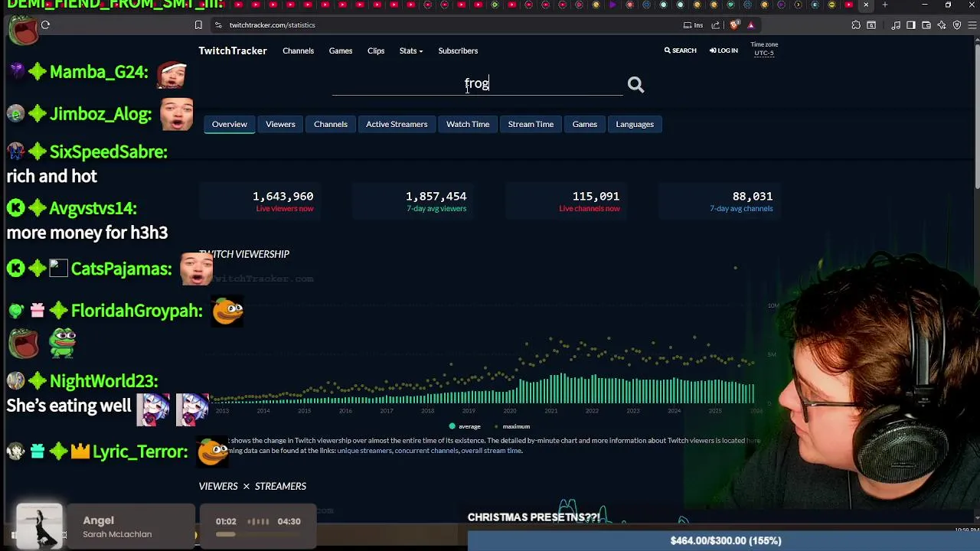Select the Languages tab
The height and width of the screenshot is (551, 980).
(x=635, y=124)
